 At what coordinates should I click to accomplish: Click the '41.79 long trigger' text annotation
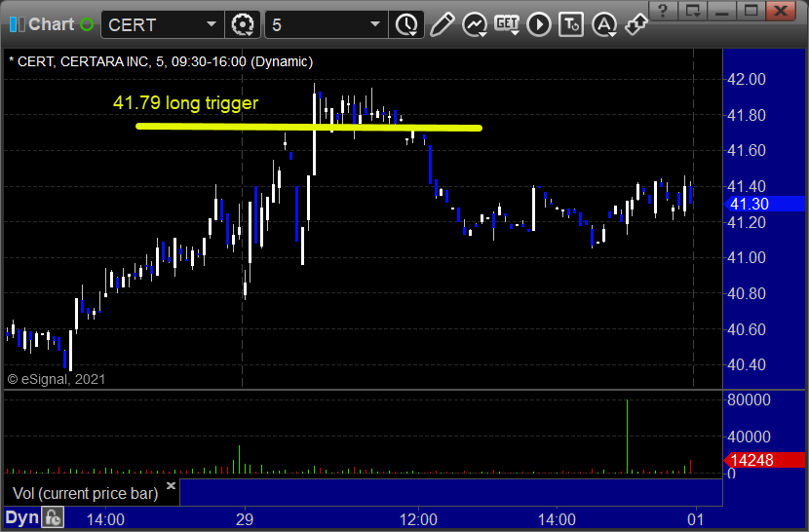coord(186,102)
